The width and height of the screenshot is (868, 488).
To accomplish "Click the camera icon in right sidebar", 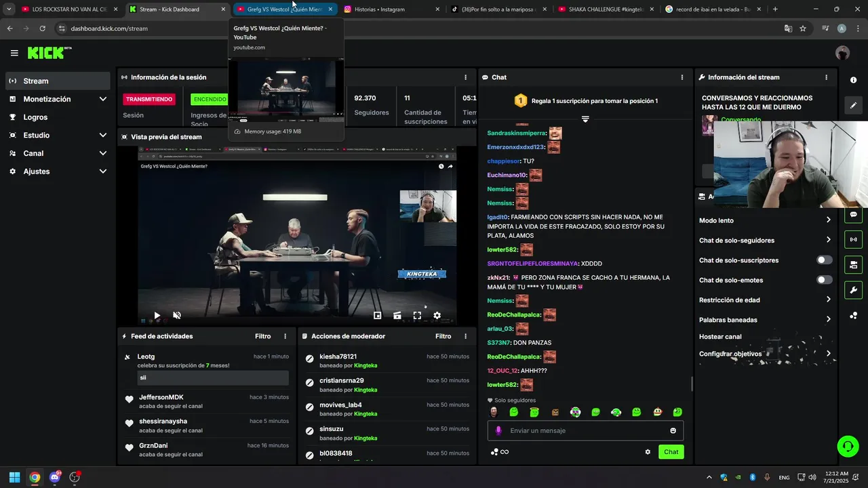I will click(853, 264).
